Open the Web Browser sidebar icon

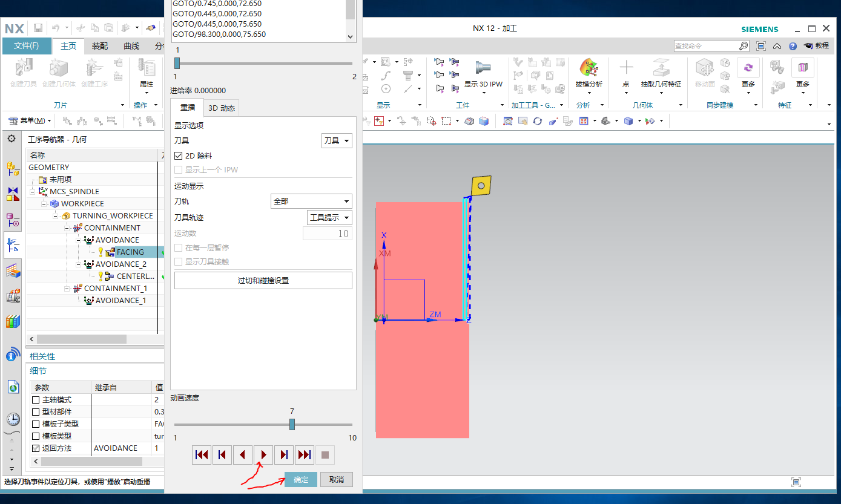13,387
